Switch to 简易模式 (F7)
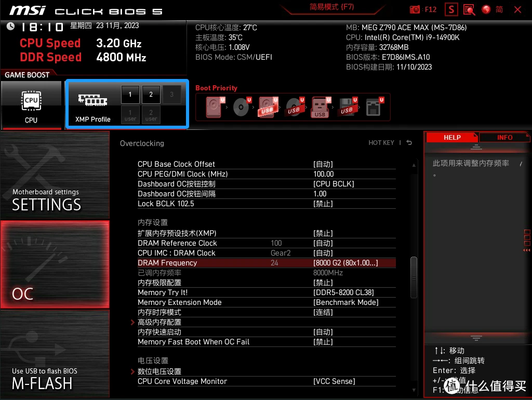 331,7
